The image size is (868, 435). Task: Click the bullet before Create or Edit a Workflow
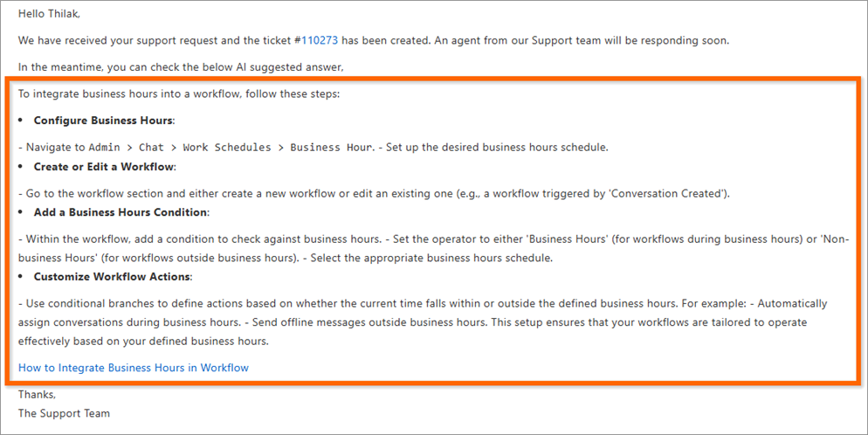[21, 167]
